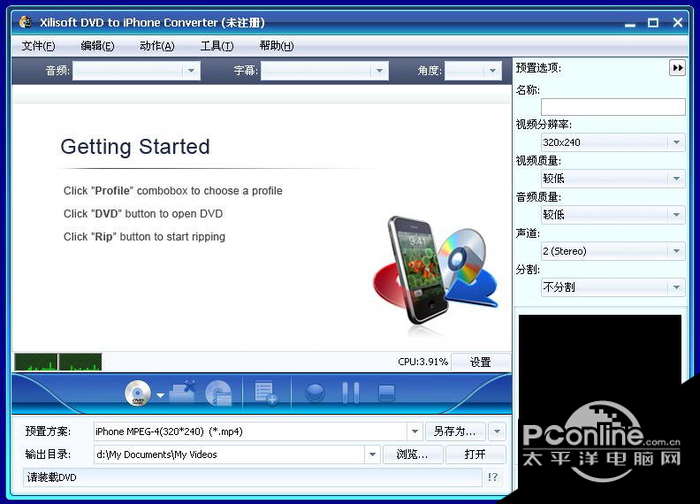Image resolution: width=700 pixels, height=504 pixels.
Task: Expand the 音频 audio dropdown
Action: (x=191, y=71)
